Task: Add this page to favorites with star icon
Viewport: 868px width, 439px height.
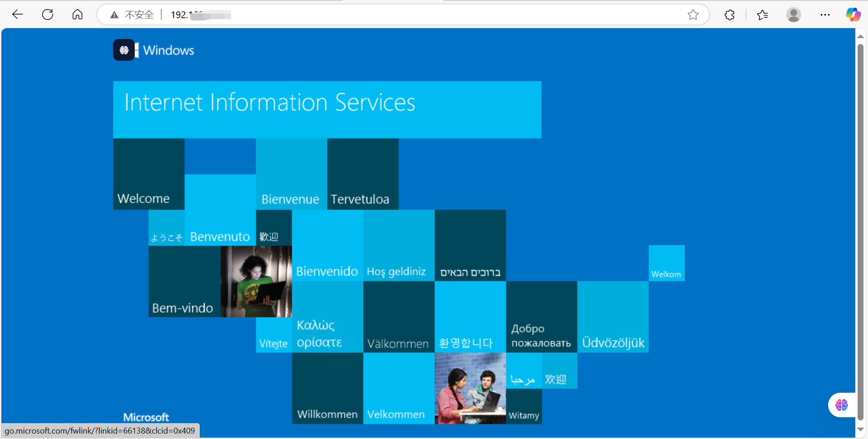Action: point(693,15)
